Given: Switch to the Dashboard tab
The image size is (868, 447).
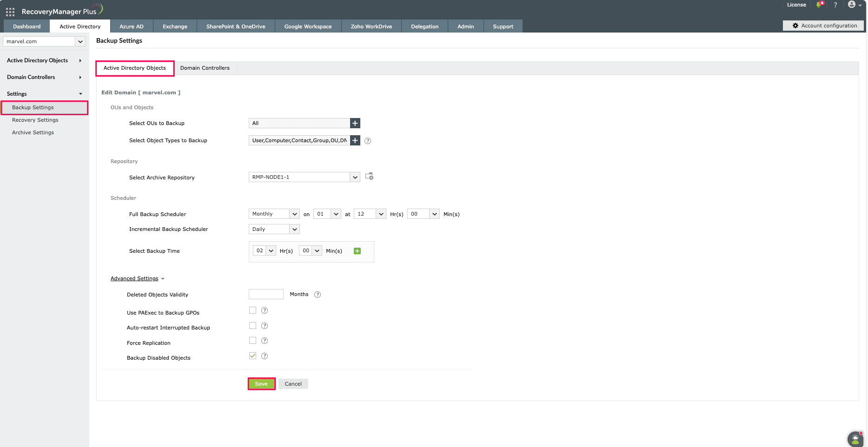Looking at the screenshot, I should coord(27,26).
